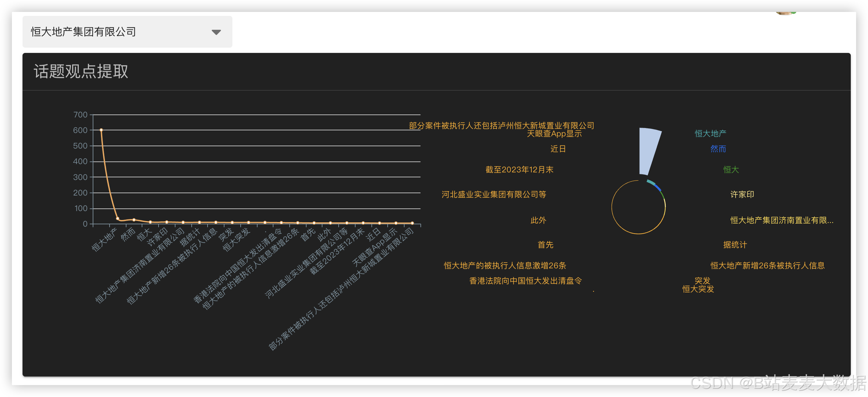Click the 恒大地产新增26条被执行人信息 label
This screenshot has height=397, width=868.
tap(767, 265)
